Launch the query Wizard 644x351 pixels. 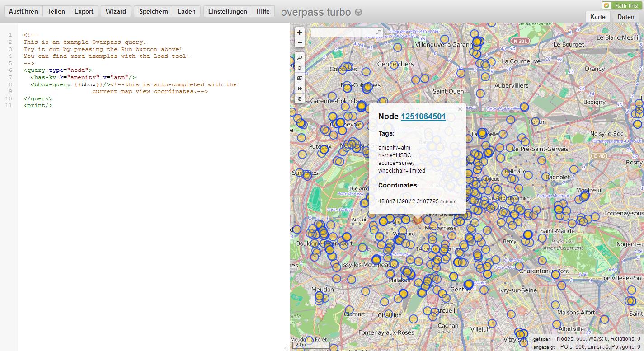tap(116, 11)
